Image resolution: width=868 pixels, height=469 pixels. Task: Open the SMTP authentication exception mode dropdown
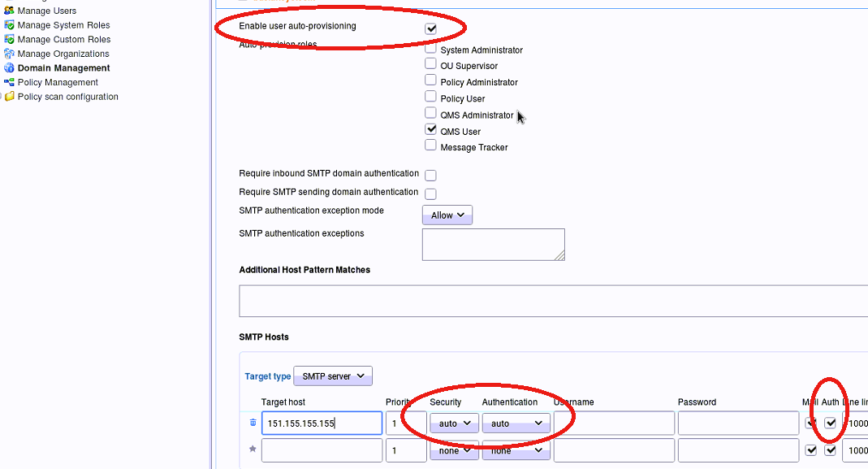[x=447, y=215]
